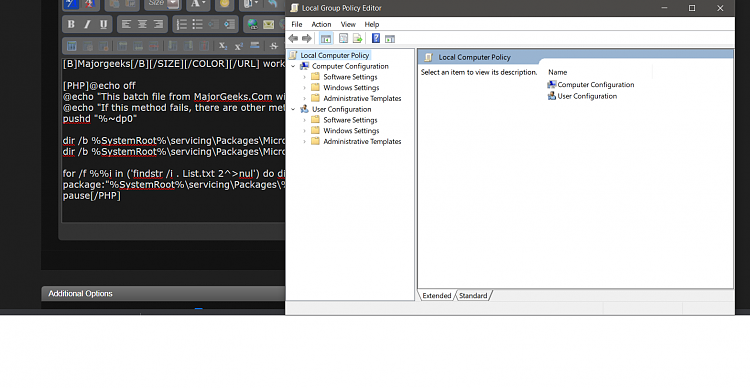Click Show/Hide Console Tree icon
750x388 pixels.
pos(326,38)
